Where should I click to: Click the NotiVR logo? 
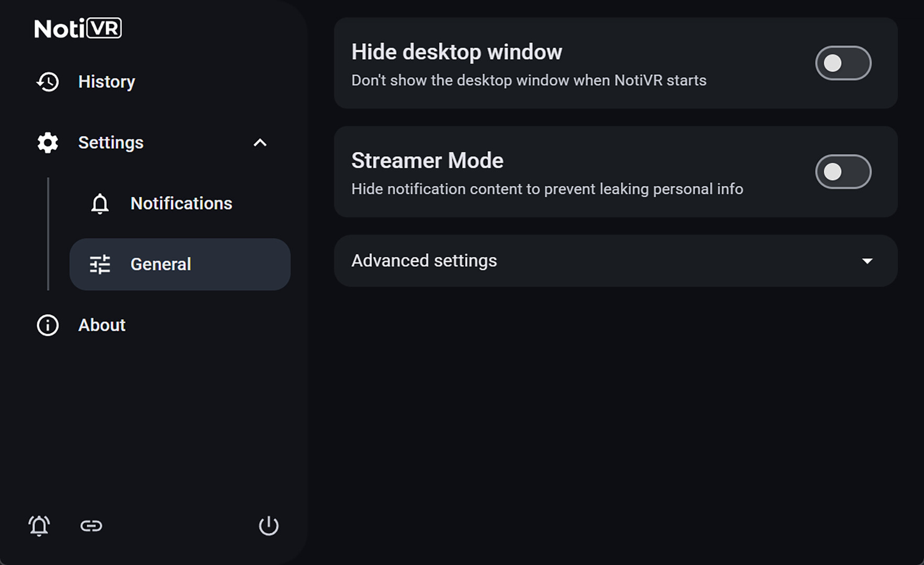click(x=78, y=28)
